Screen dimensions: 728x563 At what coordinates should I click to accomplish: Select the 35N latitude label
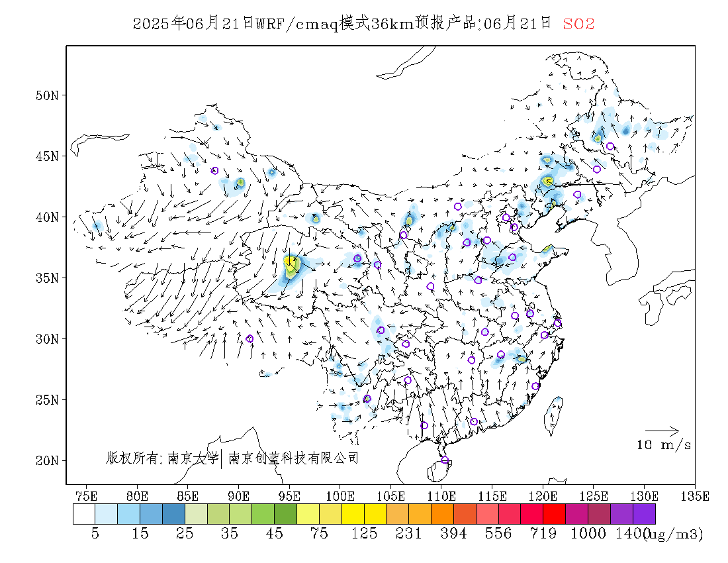click(48, 278)
